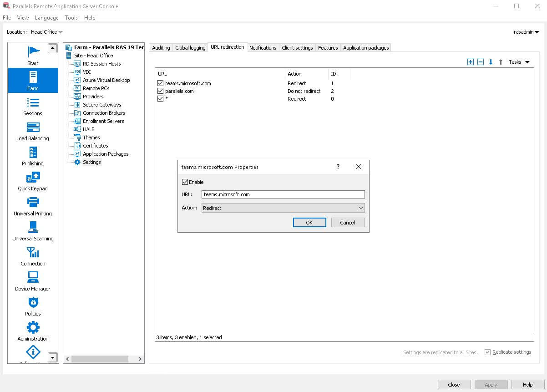
Task: Switch to the Application packages tab
Action: click(366, 48)
